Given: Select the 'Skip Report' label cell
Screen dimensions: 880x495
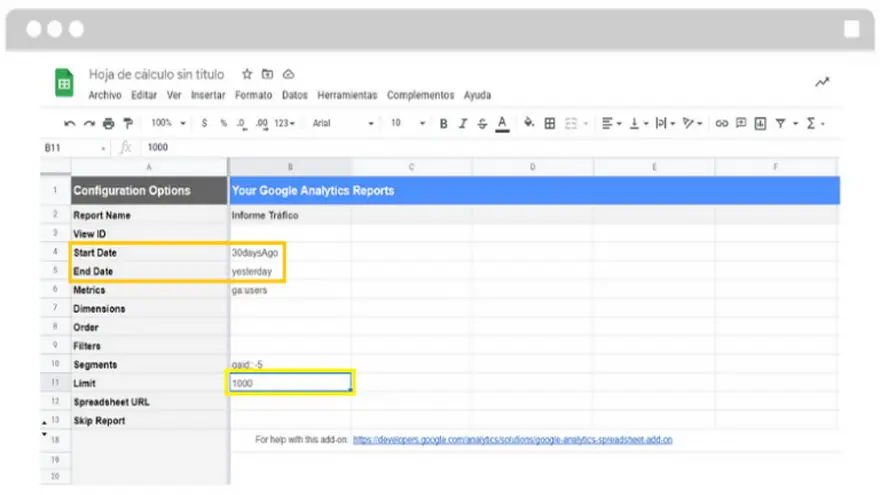Looking at the screenshot, I should pyautogui.click(x=149, y=420).
